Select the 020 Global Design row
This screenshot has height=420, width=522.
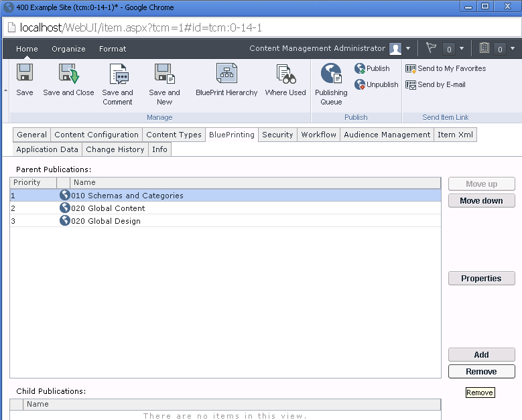[225, 220]
